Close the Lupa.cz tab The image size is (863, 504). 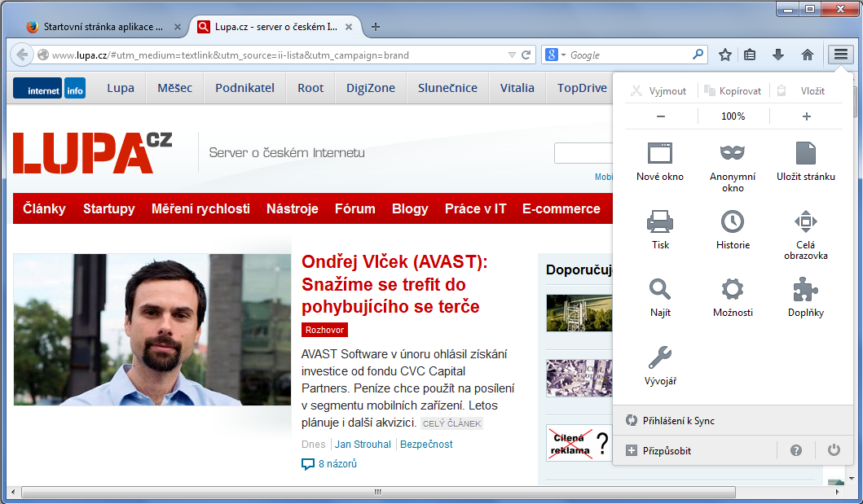349,27
